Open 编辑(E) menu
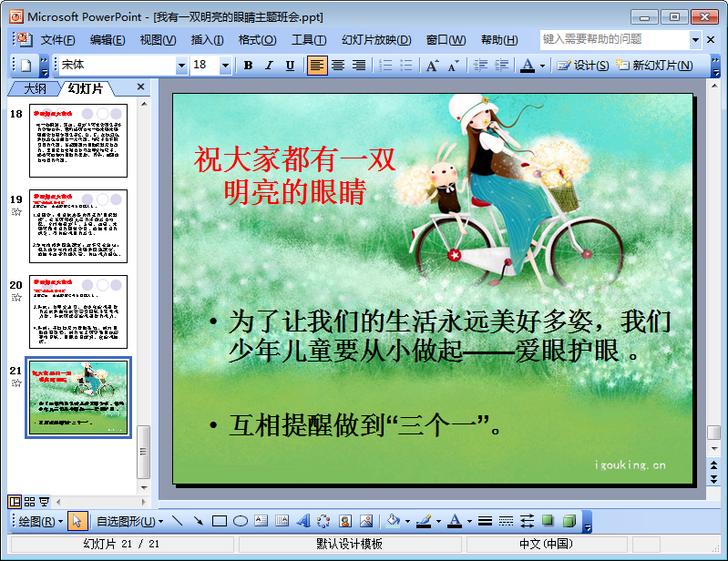The width and height of the screenshot is (728, 561). (108, 40)
